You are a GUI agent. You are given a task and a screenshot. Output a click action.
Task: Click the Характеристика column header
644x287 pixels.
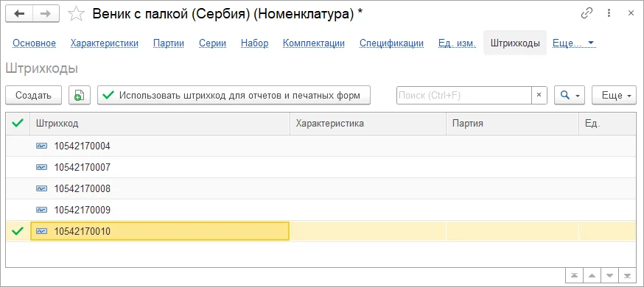click(368, 123)
